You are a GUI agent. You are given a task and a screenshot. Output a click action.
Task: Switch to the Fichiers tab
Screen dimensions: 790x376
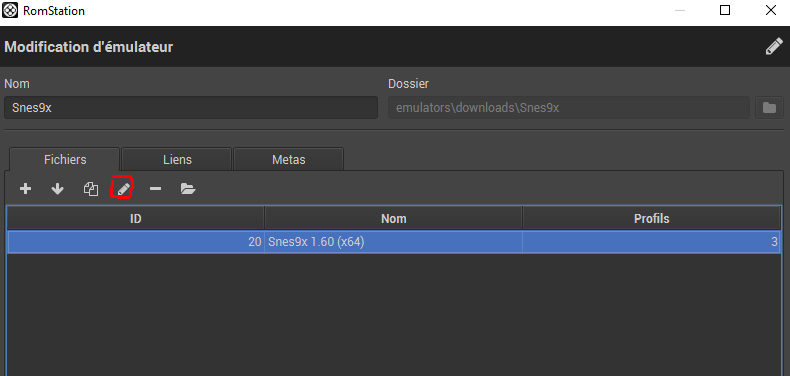[x=64, y=160]
